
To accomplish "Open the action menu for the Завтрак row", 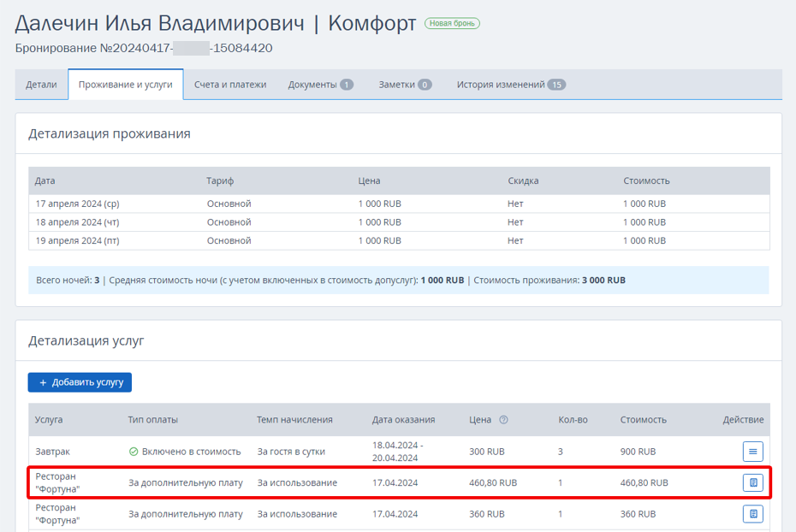I will [x=753, y=452].
